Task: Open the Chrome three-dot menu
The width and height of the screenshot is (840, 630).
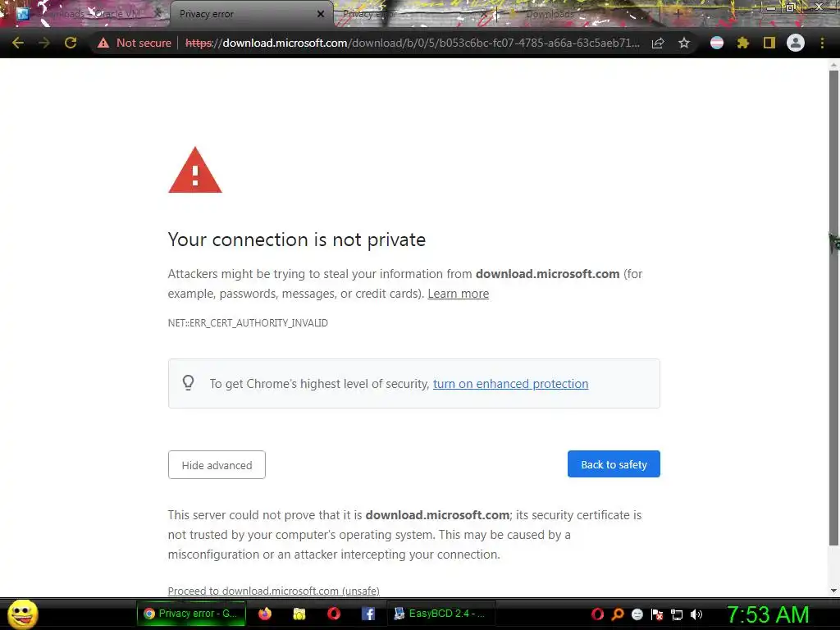Action: click(822, 43)
